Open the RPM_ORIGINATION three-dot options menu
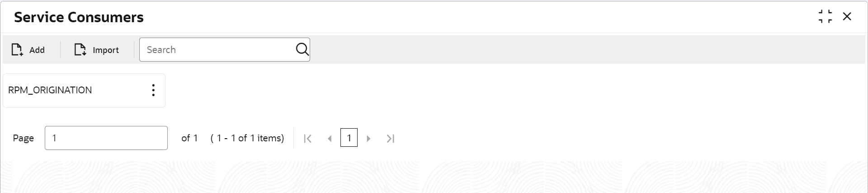The height and width of the screenshot is (193, 868). [153, 90]
